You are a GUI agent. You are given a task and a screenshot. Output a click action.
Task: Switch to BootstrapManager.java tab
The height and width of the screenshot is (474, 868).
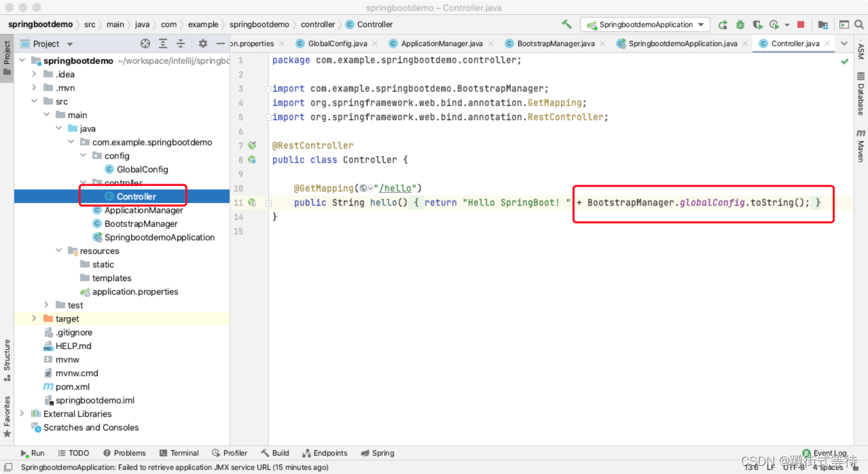pyautogui.click(x=556, y=43)
